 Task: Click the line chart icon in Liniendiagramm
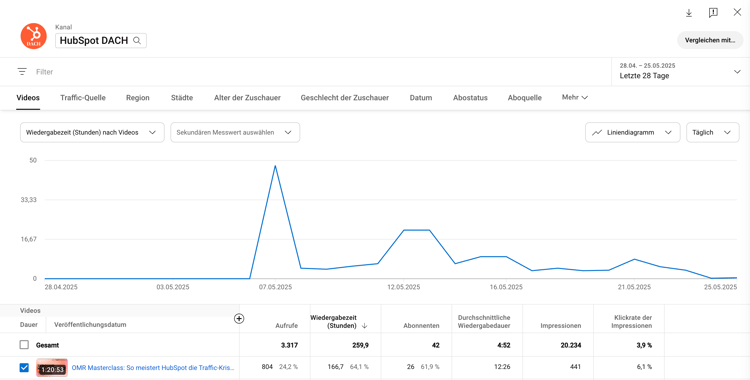click(597, 133)
